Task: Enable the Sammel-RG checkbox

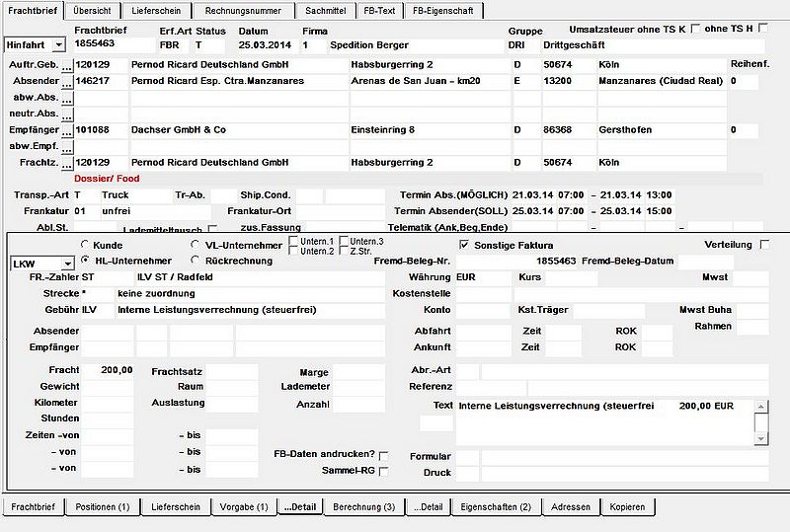Action: (383, 472)
